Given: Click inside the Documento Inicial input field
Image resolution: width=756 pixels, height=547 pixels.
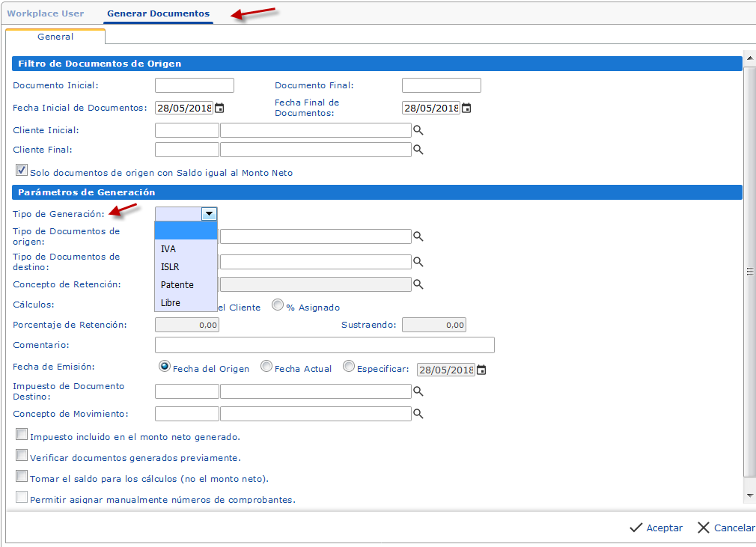Looking at the screenshot, I should 193,85.
